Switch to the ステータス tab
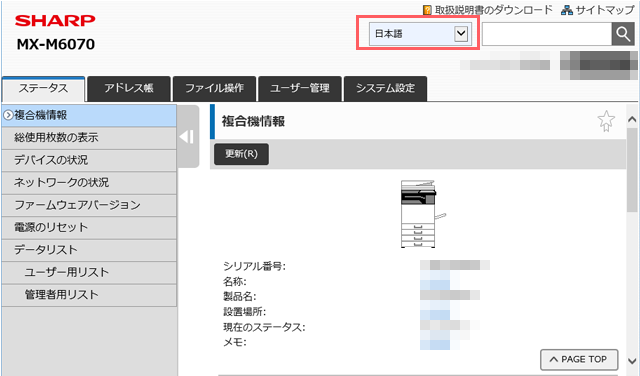This screenshot has height=376, width=640. (43, 89)
